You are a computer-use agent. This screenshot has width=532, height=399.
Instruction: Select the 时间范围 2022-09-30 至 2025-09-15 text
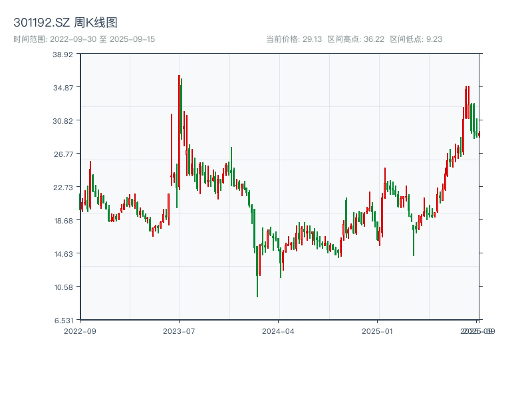84,39
